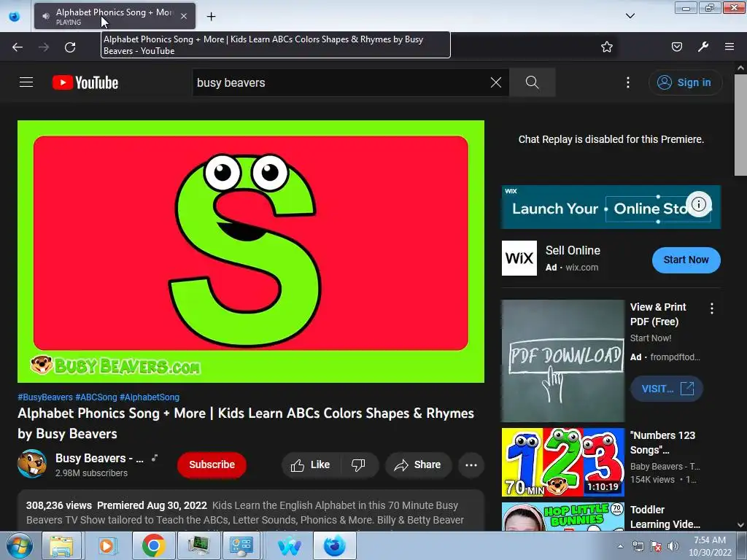The image size is (747, 560).
Task: Open the list all tabs dropdown
Action: (630, 16)
